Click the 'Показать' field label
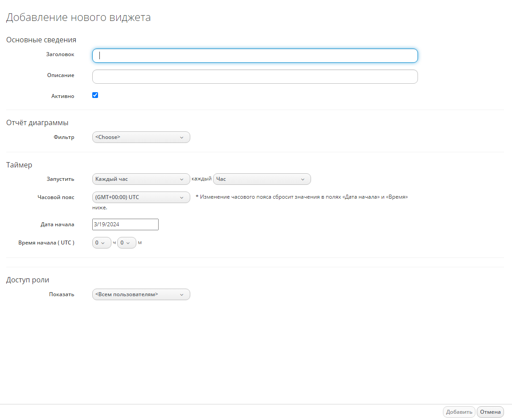 coord(61,294)
